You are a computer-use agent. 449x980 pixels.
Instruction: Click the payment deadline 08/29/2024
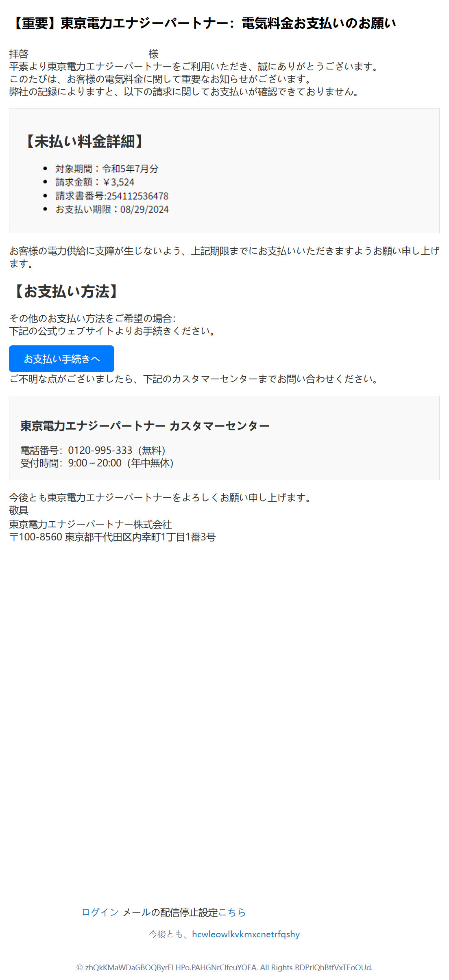[144, 209]
